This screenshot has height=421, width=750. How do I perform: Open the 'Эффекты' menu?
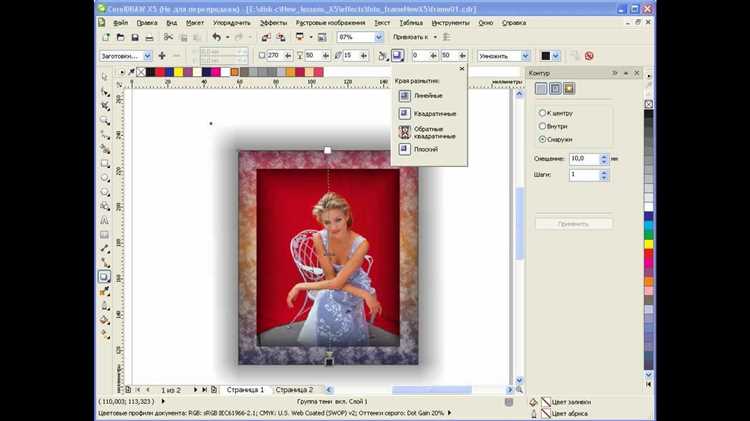[272, 21]
